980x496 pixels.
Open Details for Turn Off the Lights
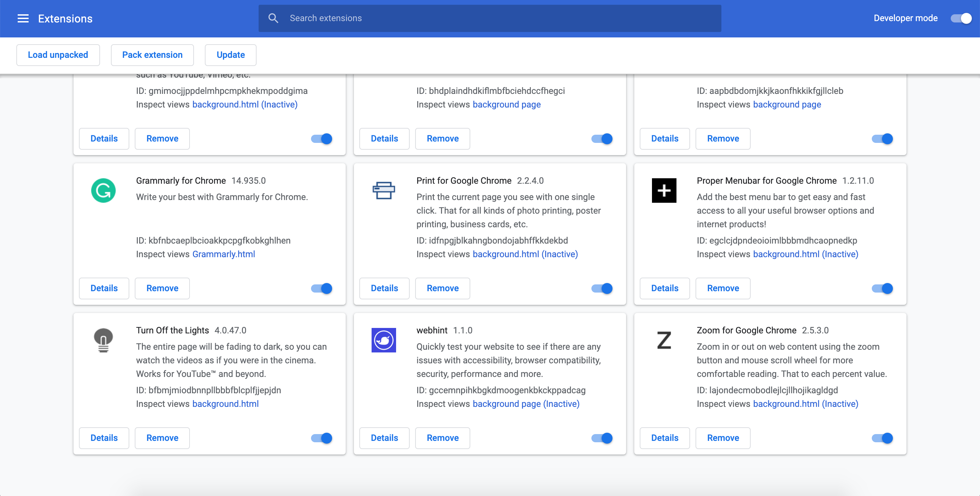104,438
